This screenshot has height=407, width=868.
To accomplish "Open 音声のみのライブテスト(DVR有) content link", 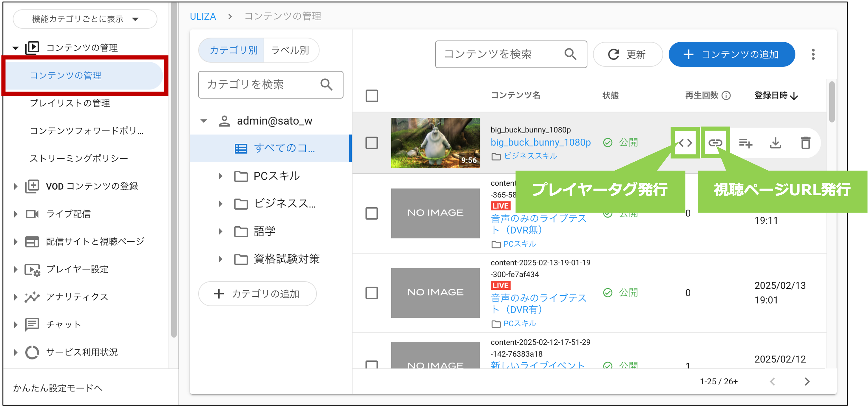I will pos(538,304).
